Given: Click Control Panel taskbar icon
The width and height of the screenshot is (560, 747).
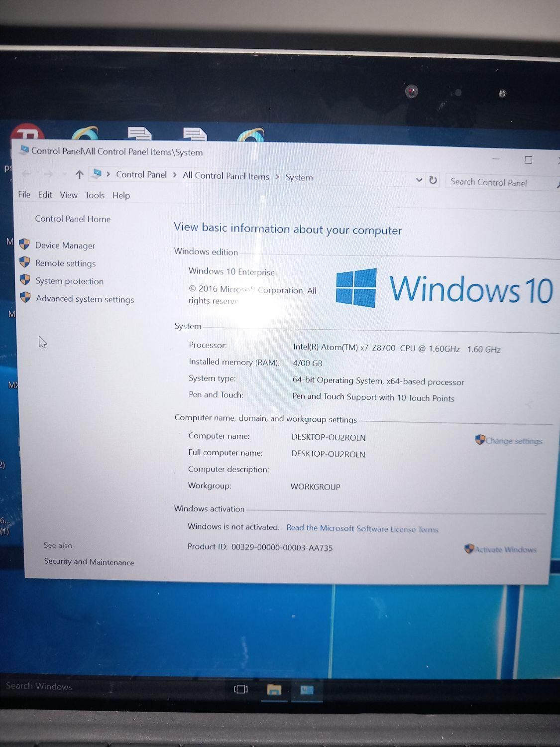Looking at the screenshot, I should coord(307,690).
